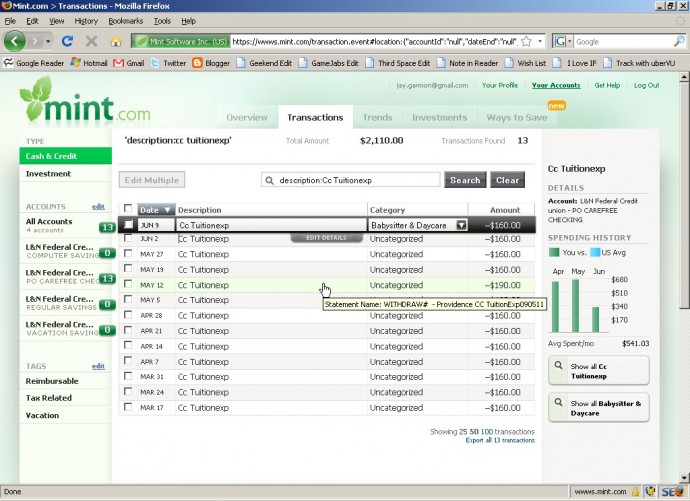Click the Stop loading X icon
690x501 pixels.
(92, 41)
